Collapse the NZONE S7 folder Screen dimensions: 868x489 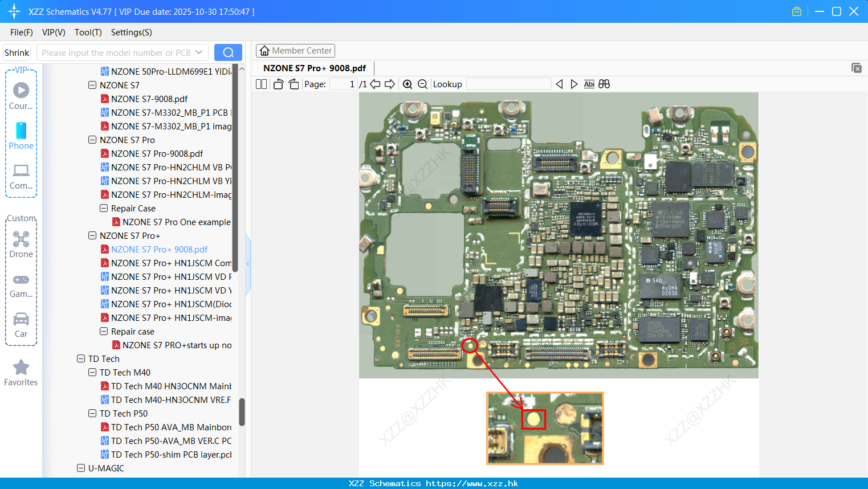click(92, 85)
